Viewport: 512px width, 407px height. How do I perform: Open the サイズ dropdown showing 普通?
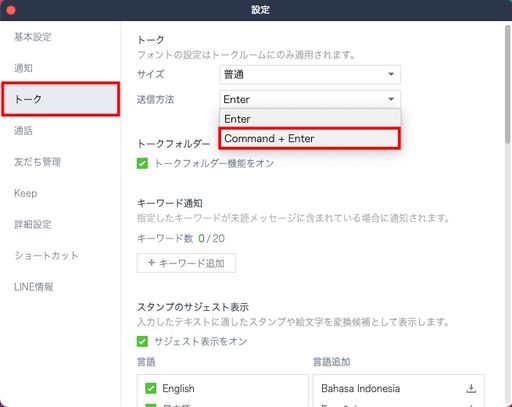click(x=310, y=74)
